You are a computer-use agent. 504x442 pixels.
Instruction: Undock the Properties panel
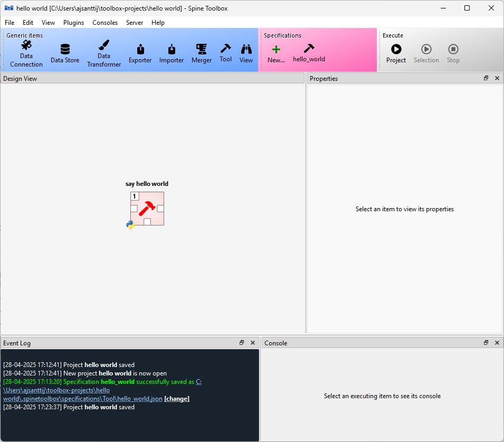(486, 78)
